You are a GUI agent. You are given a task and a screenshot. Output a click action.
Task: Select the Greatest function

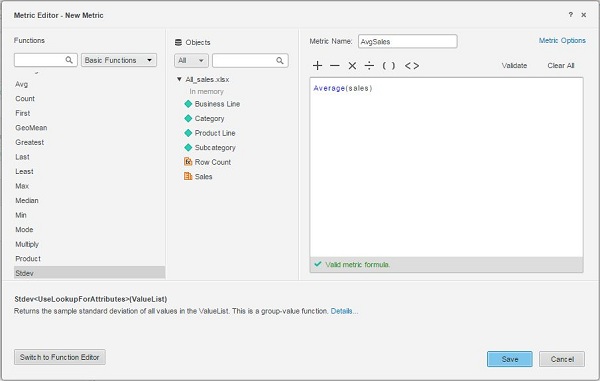pos(29,142)
